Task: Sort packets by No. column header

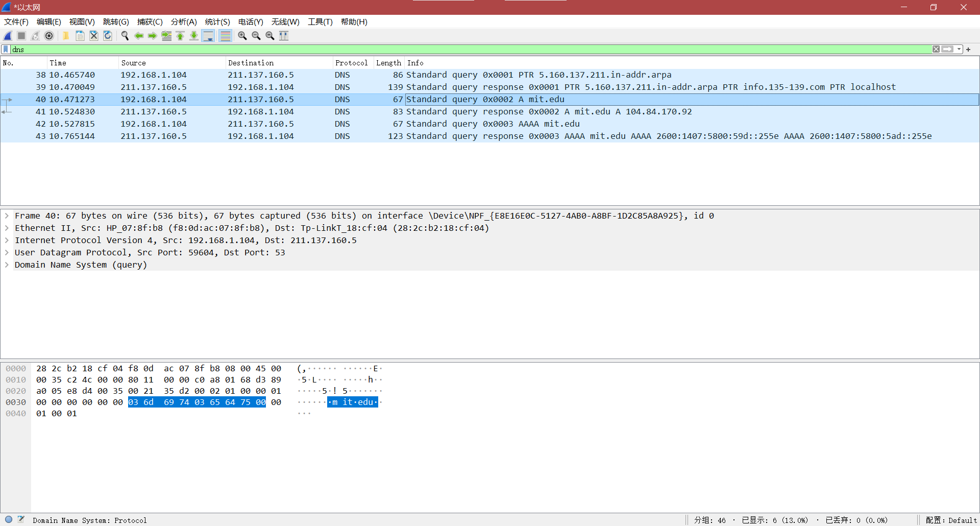Action: click(24, 63)
